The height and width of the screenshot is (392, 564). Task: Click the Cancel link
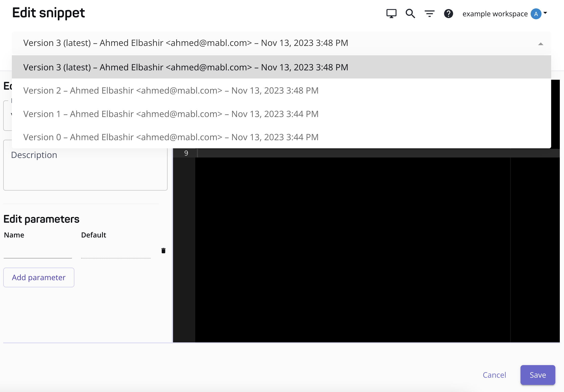pos(494,375)
